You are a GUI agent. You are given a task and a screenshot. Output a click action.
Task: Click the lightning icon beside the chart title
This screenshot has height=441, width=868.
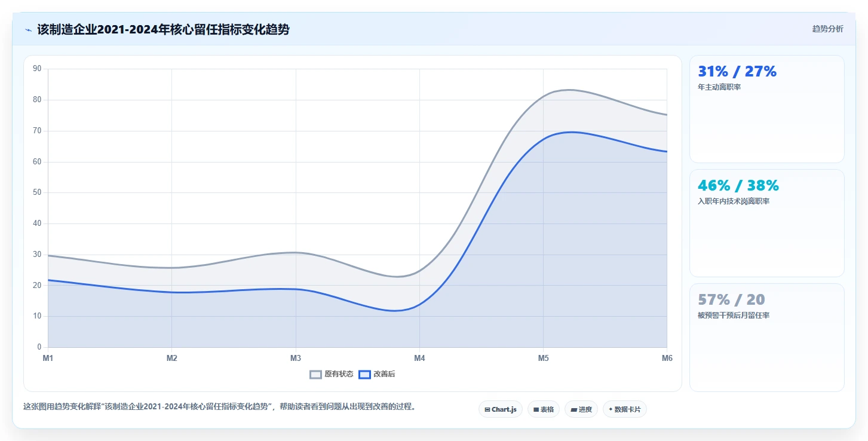(x=28, y=29)
